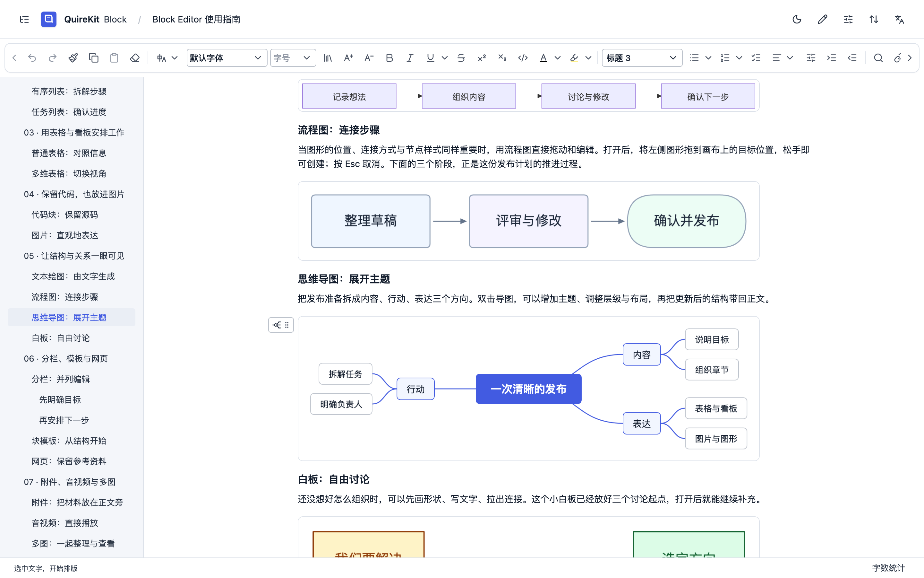Toggle underline formatting
The image size is (924, 578).
point(430,58)
